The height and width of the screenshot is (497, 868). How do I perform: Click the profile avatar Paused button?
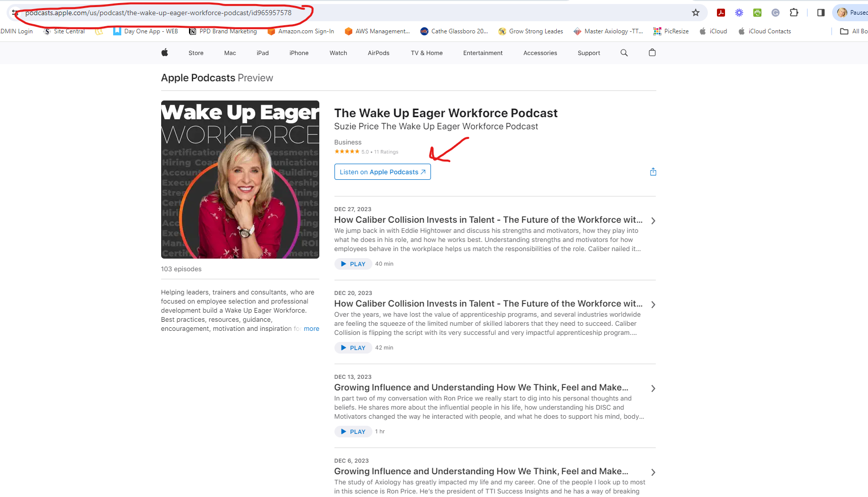[851, 13]
